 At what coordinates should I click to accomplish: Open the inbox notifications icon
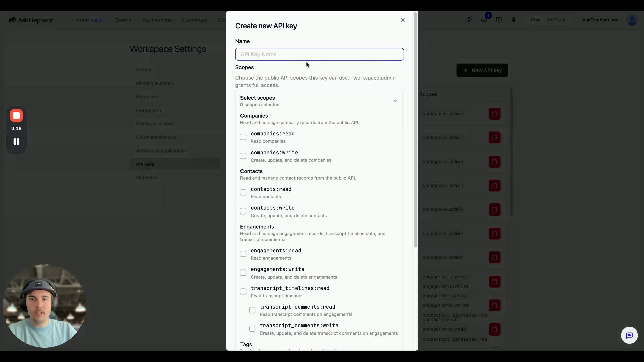[484, 20]
